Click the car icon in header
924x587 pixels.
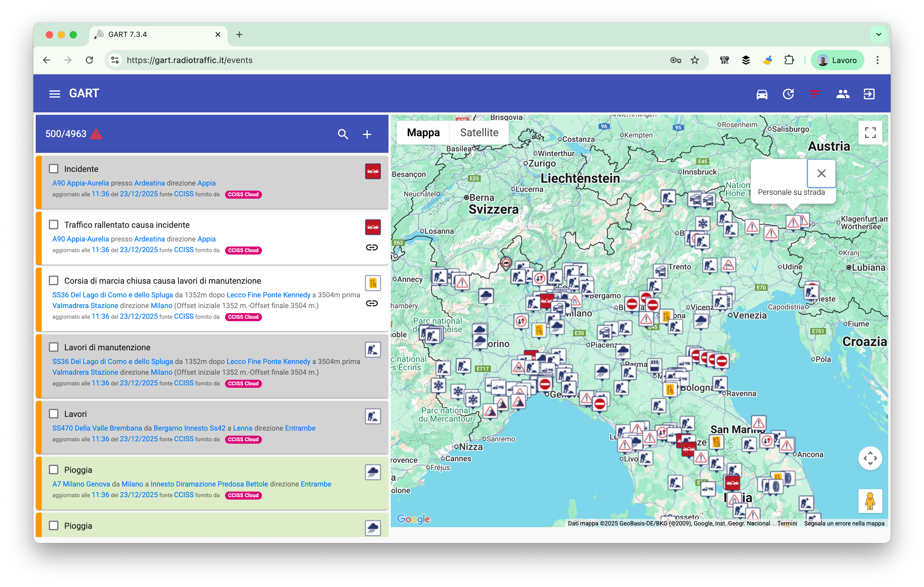pyautogui.click(x=762, y=94)
